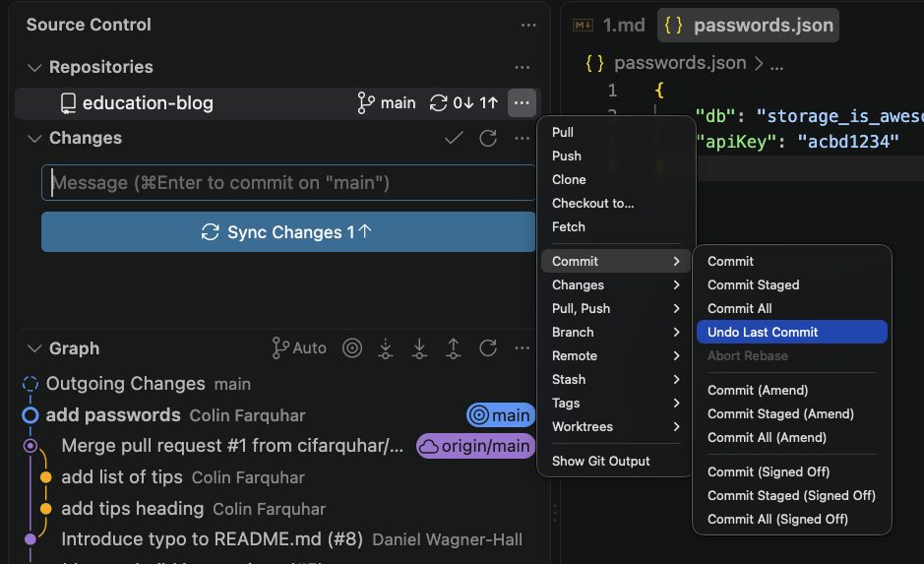Choose Commit (Signed Off)

click(791, 471)
